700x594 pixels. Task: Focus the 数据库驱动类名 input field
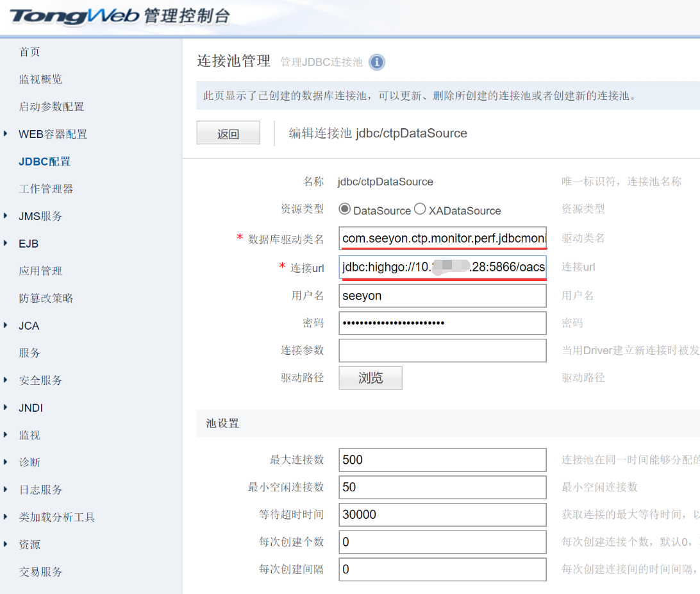coord(442,238)
